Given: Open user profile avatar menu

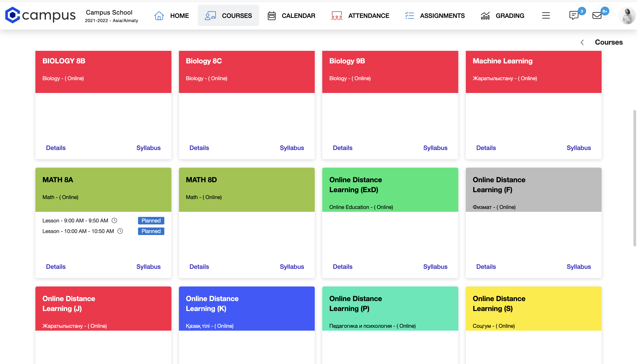Looking at the screenshot, I should click(627, 16).
